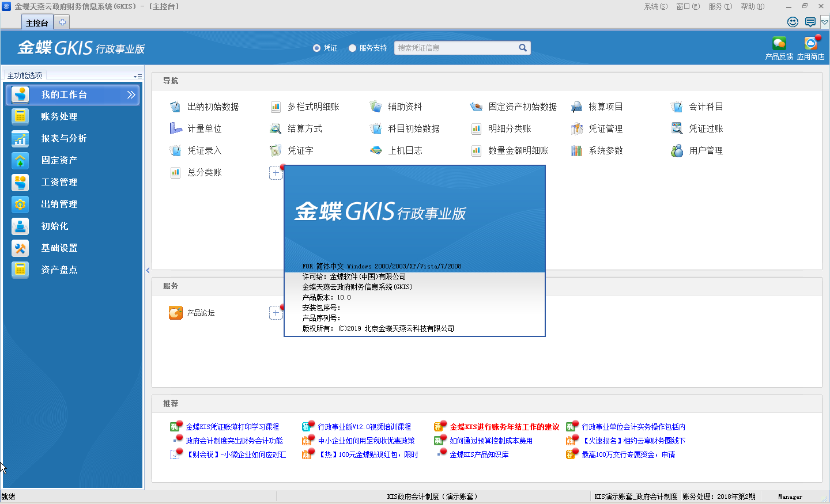Open the 主功能选项 panel options dropdown
Image resolution: width=830 pixels, height=504 pixels.
tap(138, 76)
